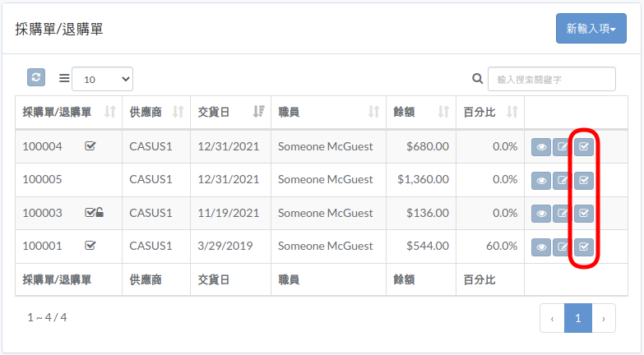
Task: Click the magnifier search icon
Action: [x=477, y=78]
